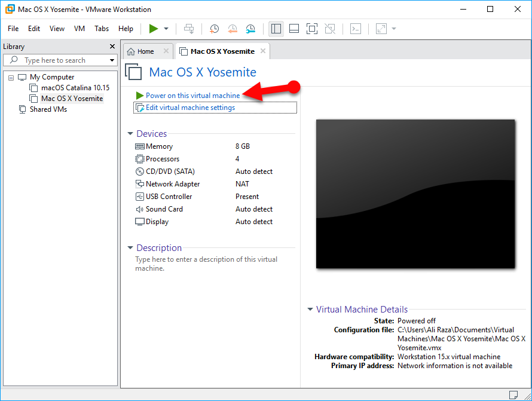The image size is (532, 401).
Task: Power on this virtual machine link
Action: tap(192, 96)
